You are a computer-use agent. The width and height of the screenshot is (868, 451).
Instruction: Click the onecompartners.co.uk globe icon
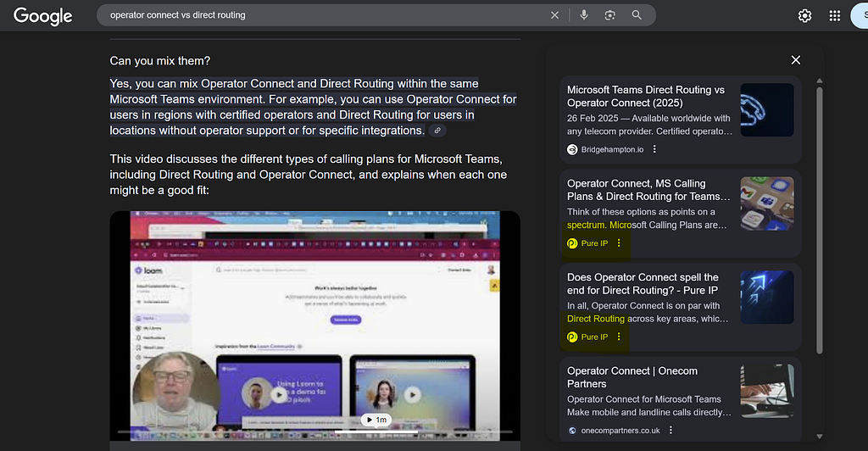pyautogui.click(x=572, y=431)
